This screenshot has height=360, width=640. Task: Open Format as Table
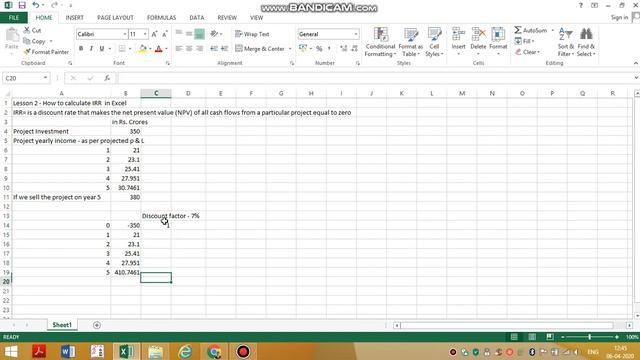pyautogui.click(x=411, y=42)
